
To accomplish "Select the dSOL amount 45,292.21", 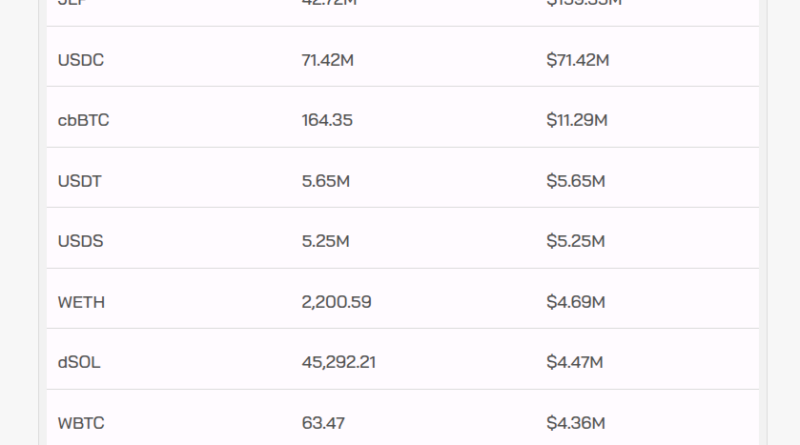I will [338, 362].
